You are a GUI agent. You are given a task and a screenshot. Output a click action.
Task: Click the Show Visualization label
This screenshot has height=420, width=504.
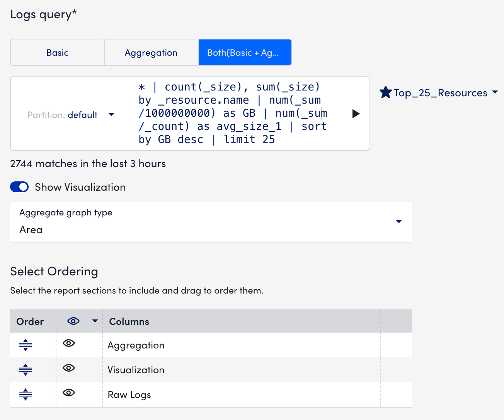pyautogui.click(x=80, y=187)
